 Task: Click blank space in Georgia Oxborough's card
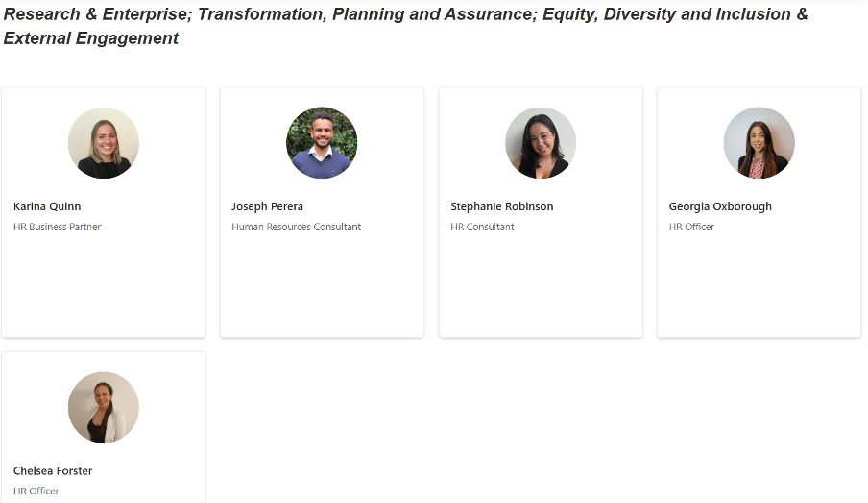click(759, 288)
